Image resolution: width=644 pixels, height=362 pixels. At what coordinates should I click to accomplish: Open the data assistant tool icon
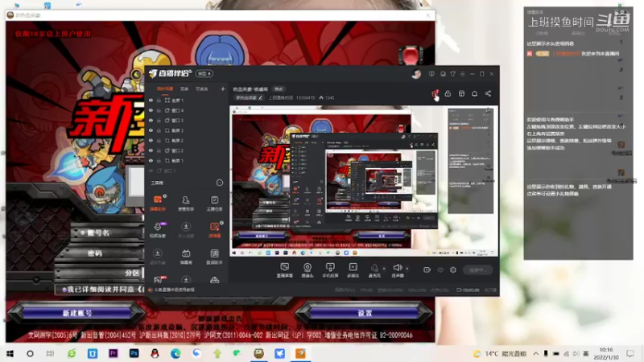(x=214, y=256)
